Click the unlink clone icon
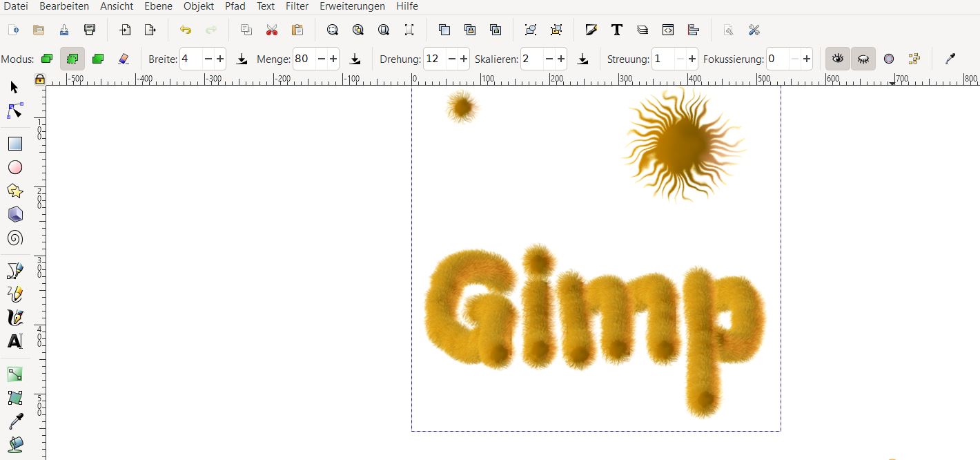The height and width of the screenshot is (460, 980). tap(496, 30)
